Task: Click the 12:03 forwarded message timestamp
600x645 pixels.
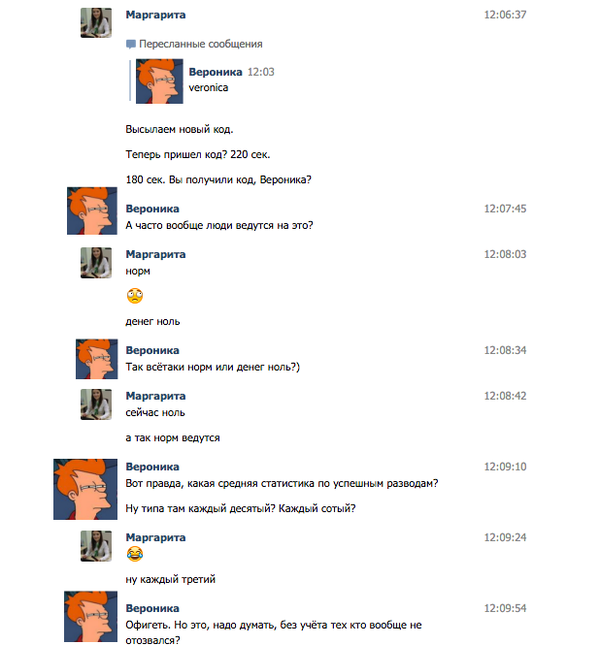Action: point(261,72)
